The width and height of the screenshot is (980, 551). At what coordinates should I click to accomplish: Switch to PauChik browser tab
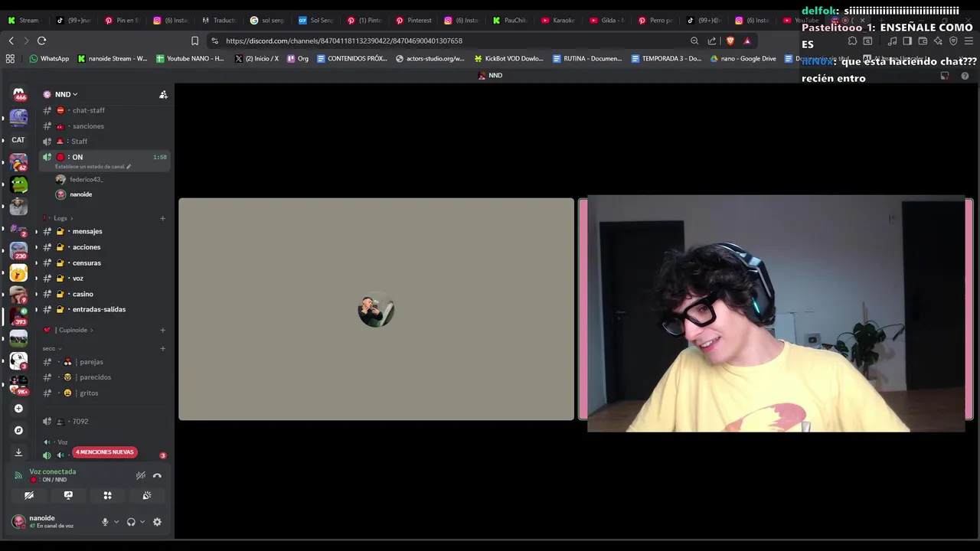[x=510, y=21]
